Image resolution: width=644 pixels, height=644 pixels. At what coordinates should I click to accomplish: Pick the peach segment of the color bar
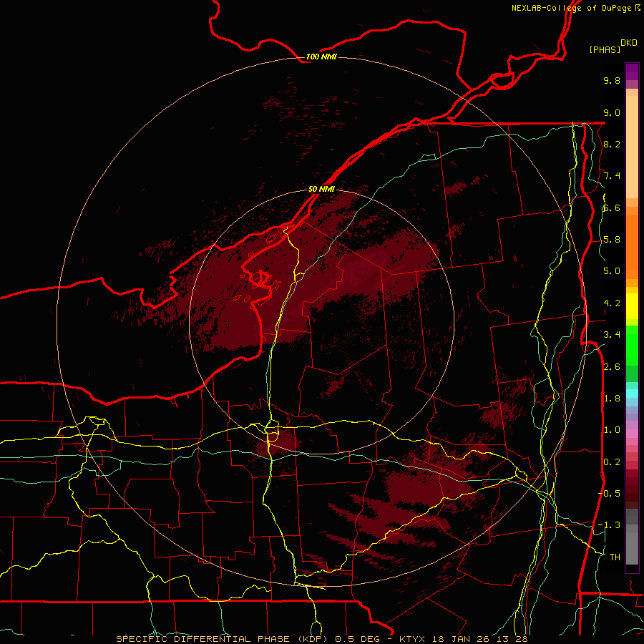[x=632, y=147]
